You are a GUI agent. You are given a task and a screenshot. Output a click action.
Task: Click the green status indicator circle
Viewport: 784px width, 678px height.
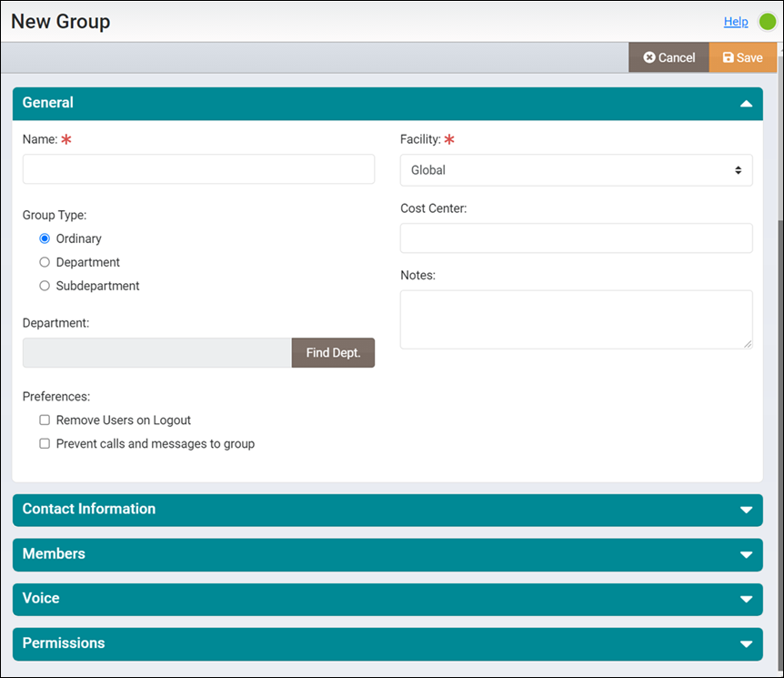(769, 20)
